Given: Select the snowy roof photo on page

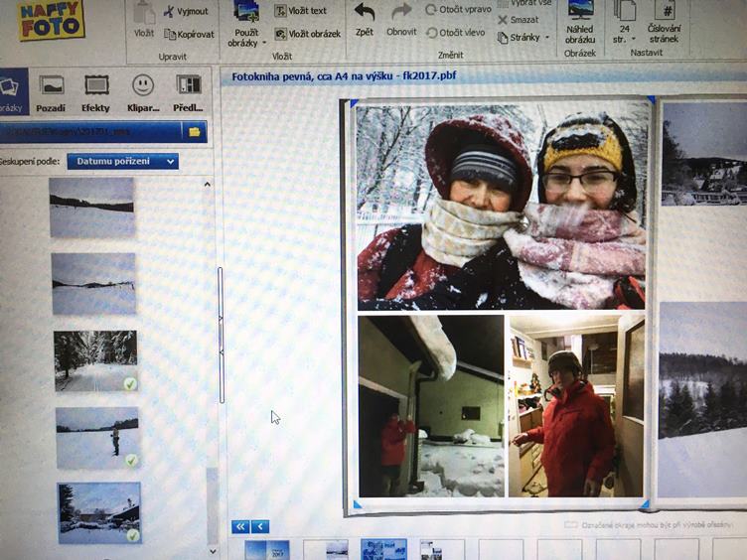Looking at the screenshot, I should tap(431, 406).
